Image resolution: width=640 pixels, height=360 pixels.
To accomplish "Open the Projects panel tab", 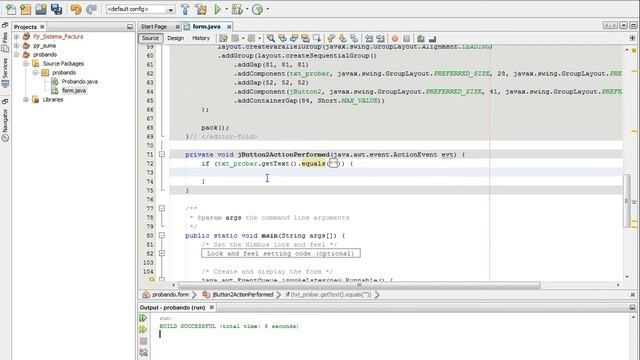I will tap(25, 27).
